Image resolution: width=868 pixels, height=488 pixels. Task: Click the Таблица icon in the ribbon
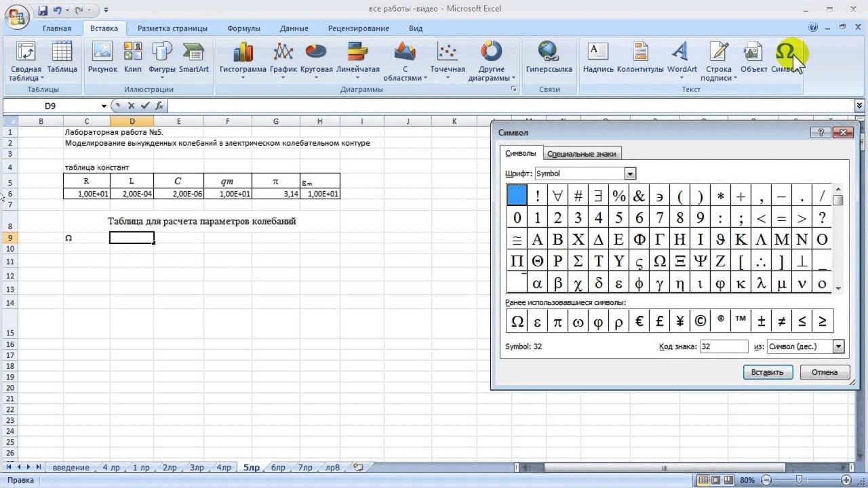point(62,58)
